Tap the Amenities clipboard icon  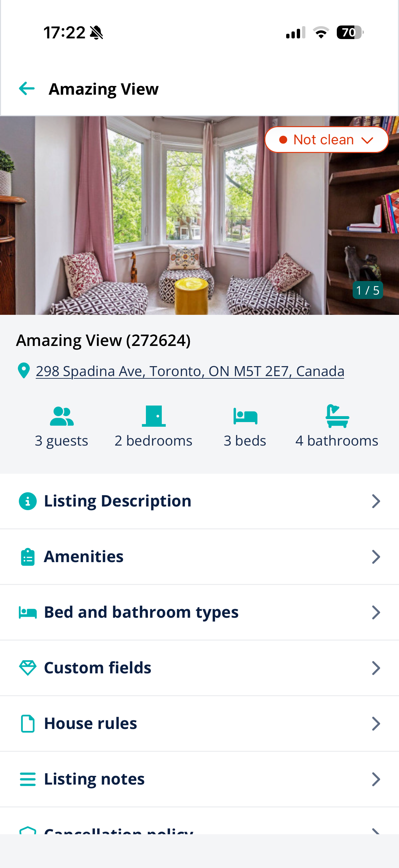[27, 557]
